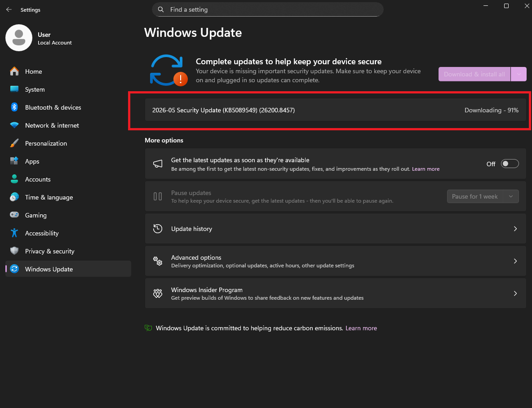Click the Off label by the toggle
This screenshot has width=532, height=408.
click(491, 164)
